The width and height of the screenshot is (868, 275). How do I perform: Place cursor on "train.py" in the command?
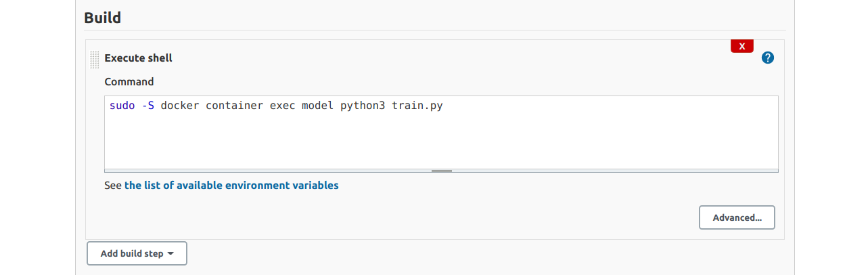point(417,106)
